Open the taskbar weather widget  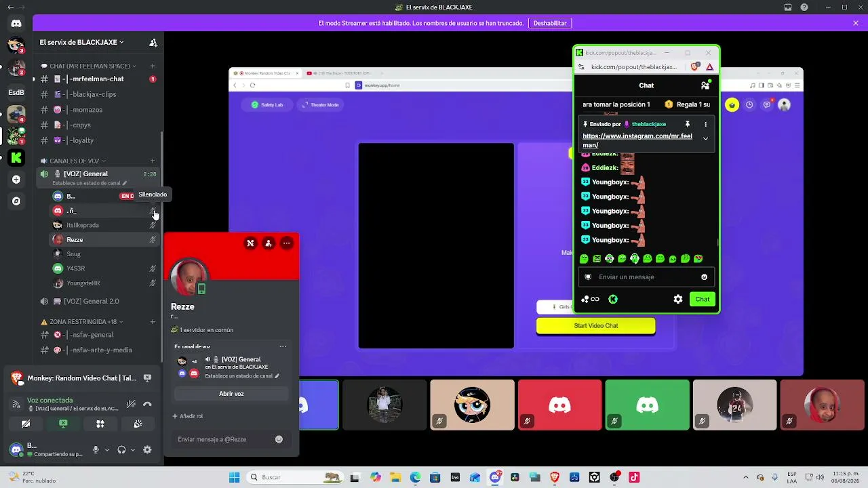(x=31, y=477)
